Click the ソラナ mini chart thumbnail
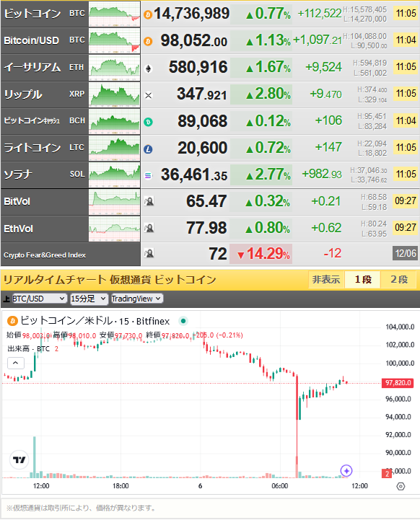Screen dimensions: 420x520 115,175
